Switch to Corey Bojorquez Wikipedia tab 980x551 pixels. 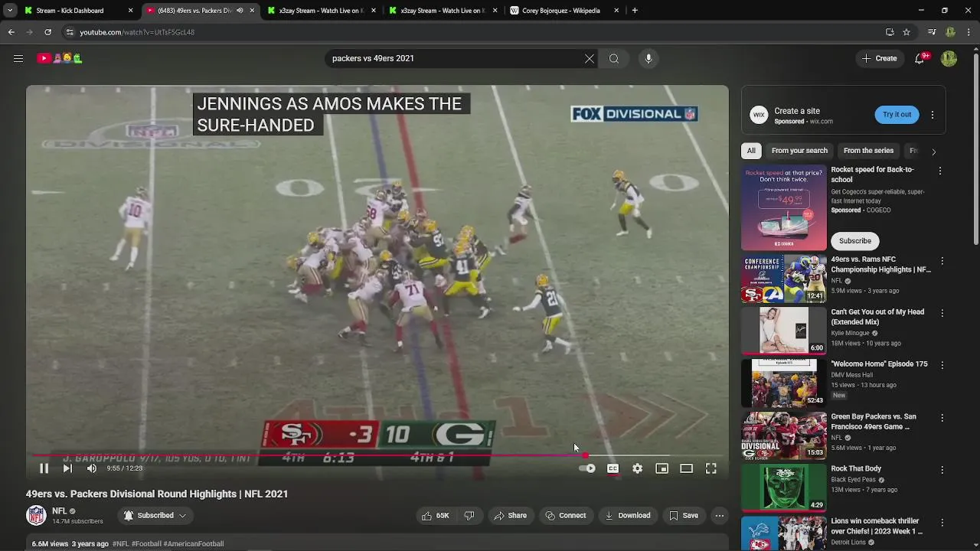coord(565,11)
